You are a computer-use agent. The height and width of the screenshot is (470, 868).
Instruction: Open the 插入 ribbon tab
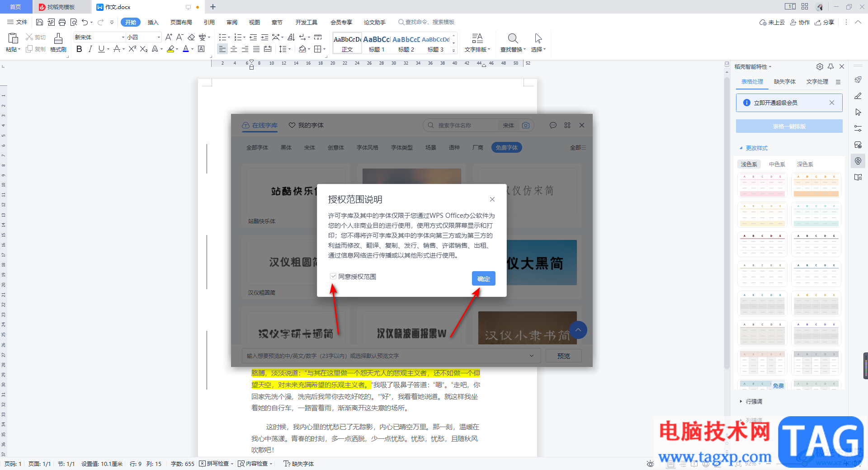153,22
